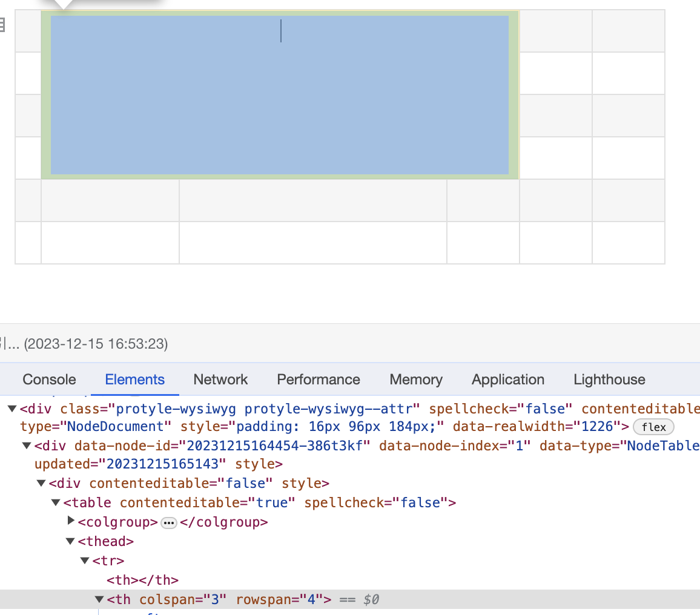
Task: Open the Lighthouse tab
Action: point(609,380)
